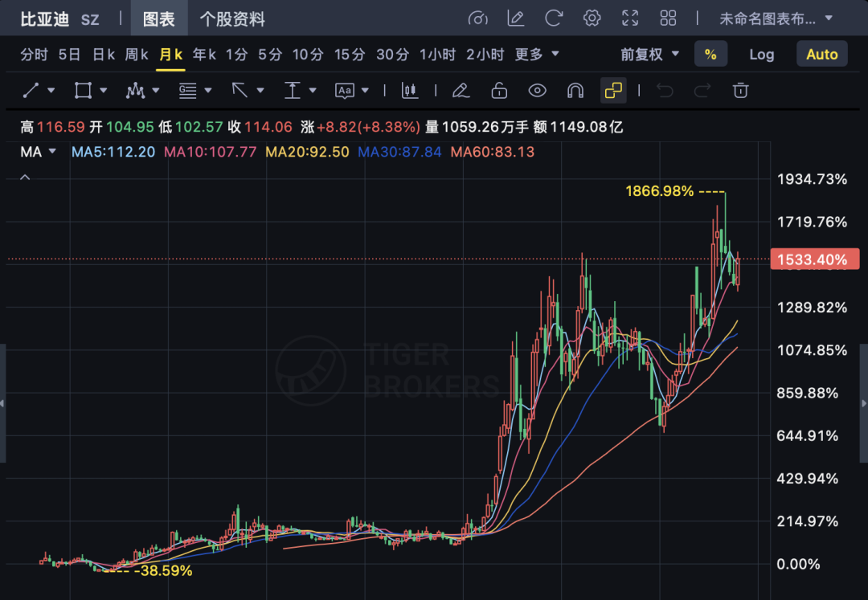Switch to the 个股资料 tab
This screenshot has height=600, width=868.
point(232,18)
